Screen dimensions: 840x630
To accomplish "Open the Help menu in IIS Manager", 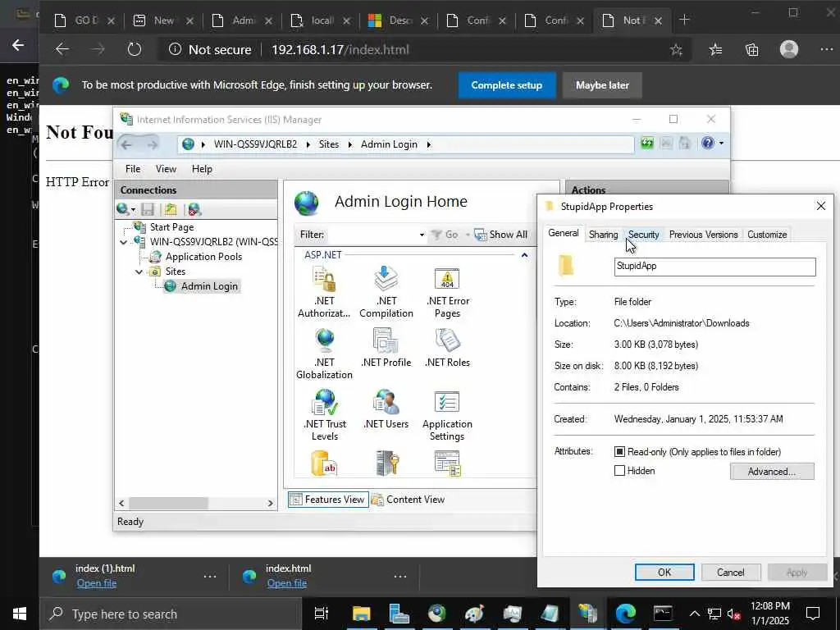I will 202,169.
